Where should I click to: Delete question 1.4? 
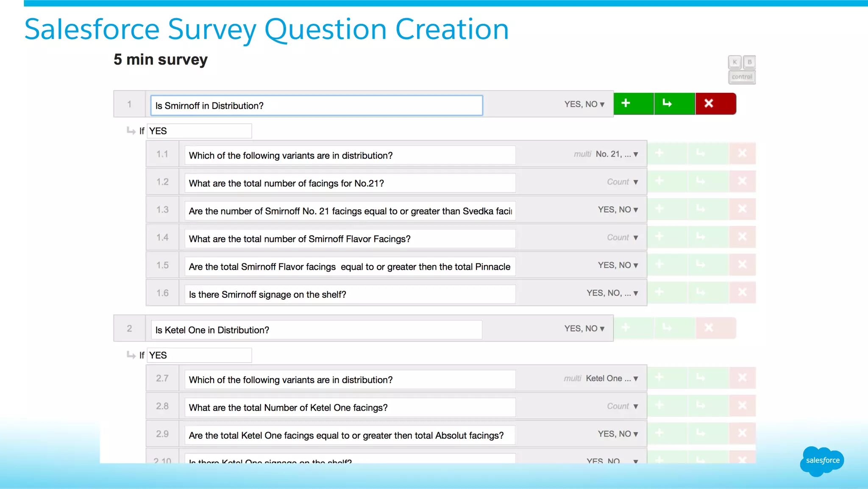[x=743, y=237]
